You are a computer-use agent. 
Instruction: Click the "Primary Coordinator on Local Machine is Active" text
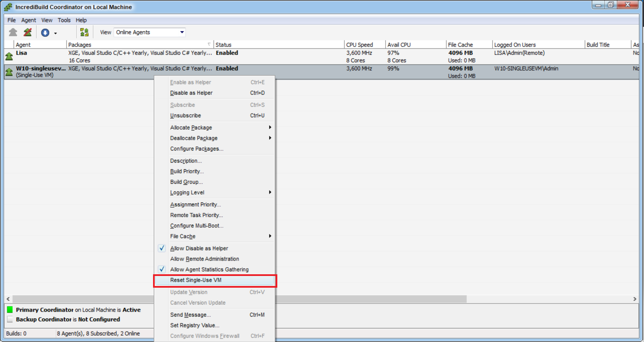click(78, 309)
